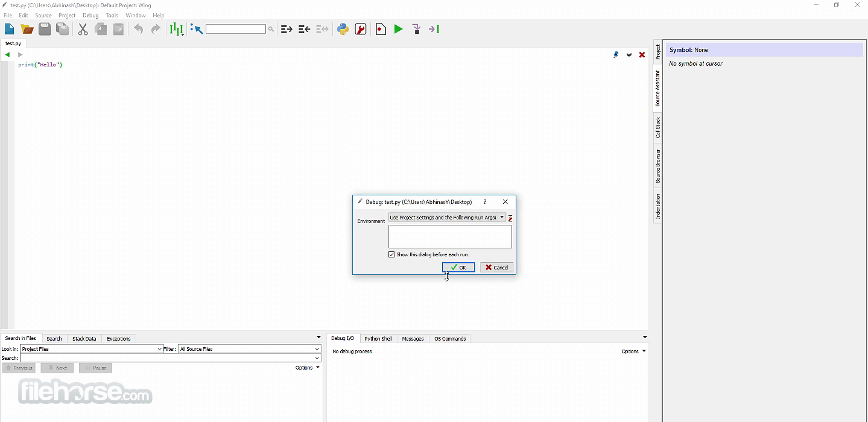This screenshot has width=868, height=422.
Task: Open the Tools menu
Action: coord(112,15)
